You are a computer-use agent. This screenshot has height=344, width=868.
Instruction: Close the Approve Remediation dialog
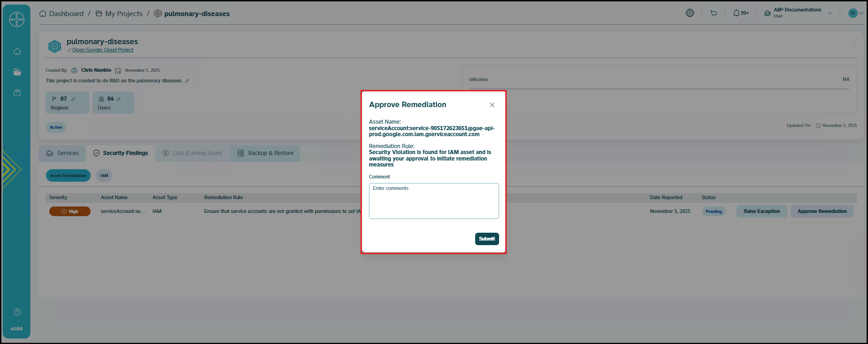[492, 105]
